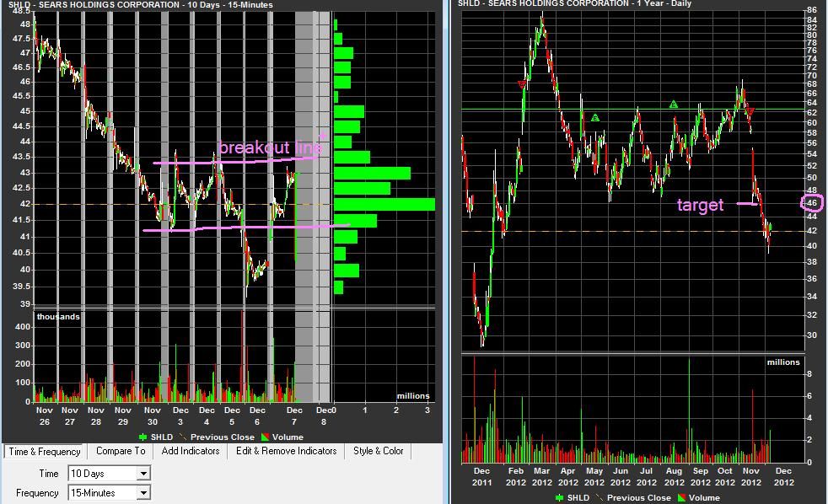Click the 48.5 price label on left axis
The width and height of the screenshot is (828, 504).
(x=21, y=11)
